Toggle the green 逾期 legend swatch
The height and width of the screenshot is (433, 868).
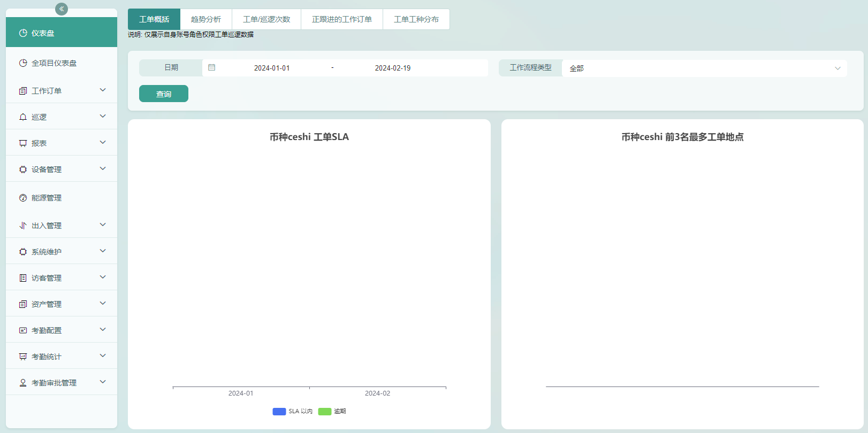pyautogui.click(x=325, y=411)
